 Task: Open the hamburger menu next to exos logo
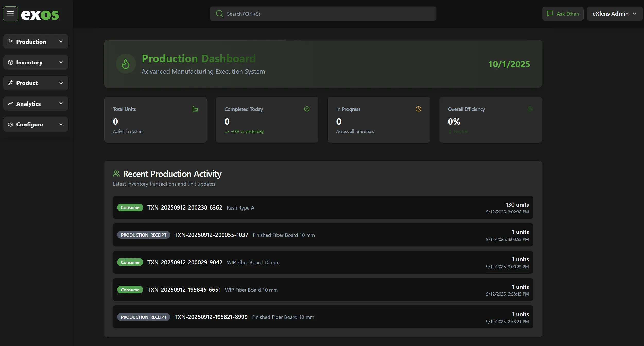(10, 14)
